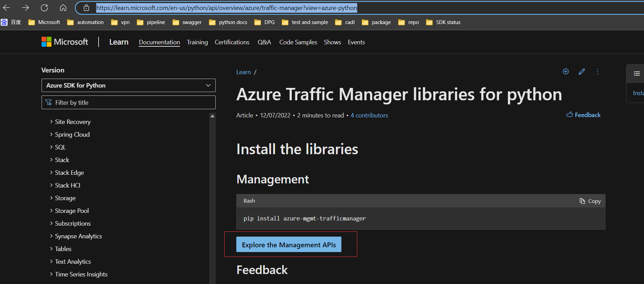
Task: Add page to collection plus icon
Action: coord(566,71)
